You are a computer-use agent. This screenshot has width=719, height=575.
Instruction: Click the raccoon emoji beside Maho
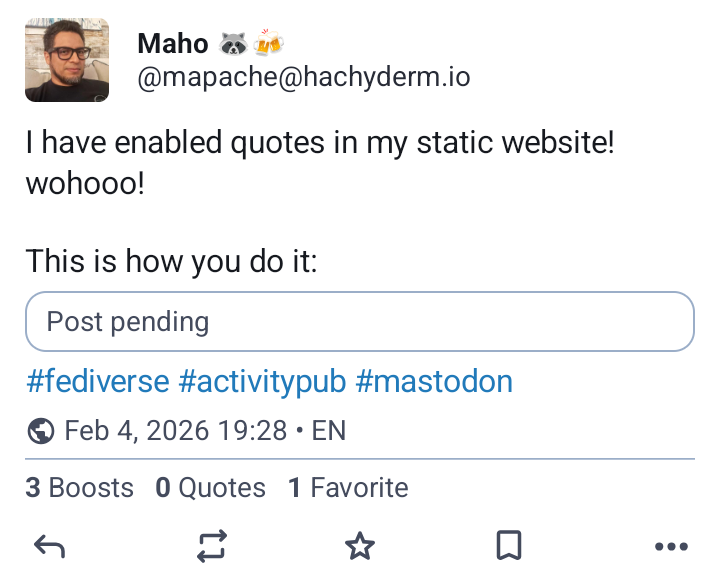tap(231, 44)
